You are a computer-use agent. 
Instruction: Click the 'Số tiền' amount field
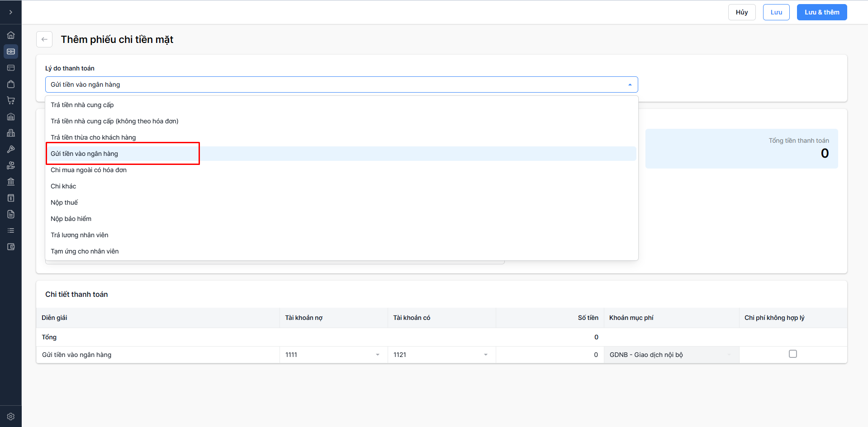click(550, 355)
